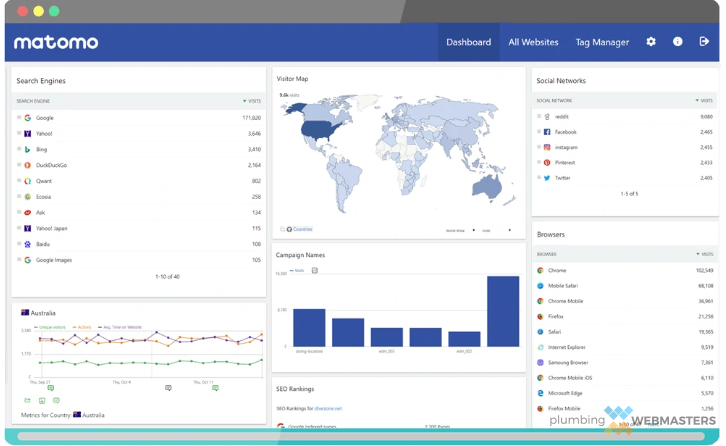Open the Dashboard tab
Image resolution: width=726 pixels, height=446 pixels.
(x=469, y=42)
